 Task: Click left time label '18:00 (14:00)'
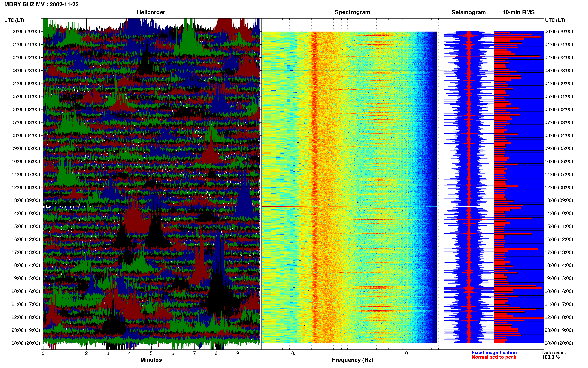click(x=26, y=265)
